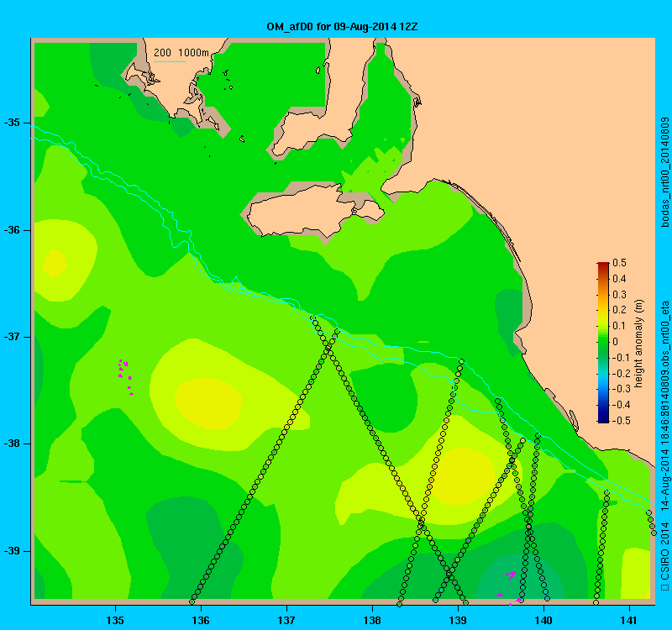Click the -0.3 colorbar tick label

620,389
